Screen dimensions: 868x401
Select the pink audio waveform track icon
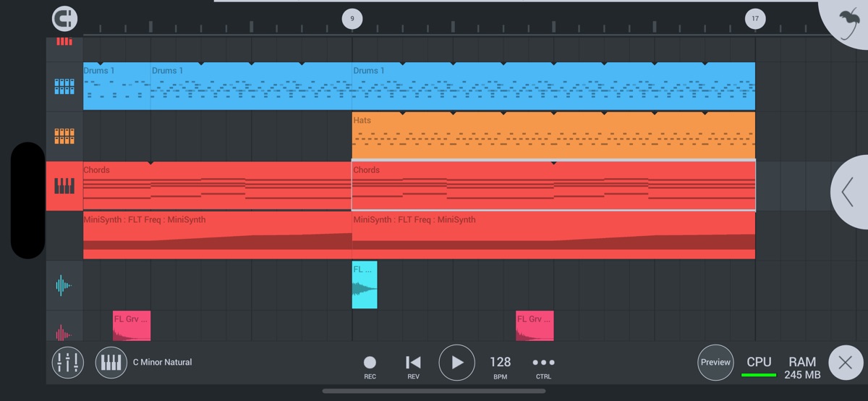click(x=64, y=332)
